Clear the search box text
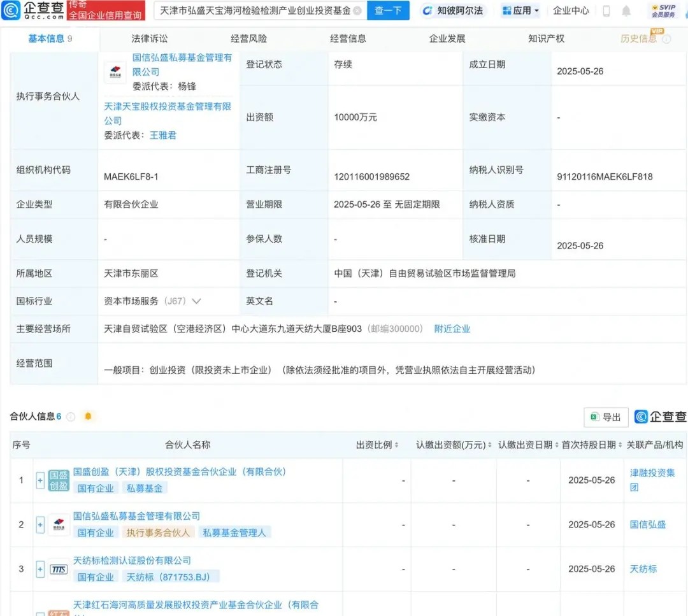Viewport: 688px width, 616px height. [x=357, y=11]
